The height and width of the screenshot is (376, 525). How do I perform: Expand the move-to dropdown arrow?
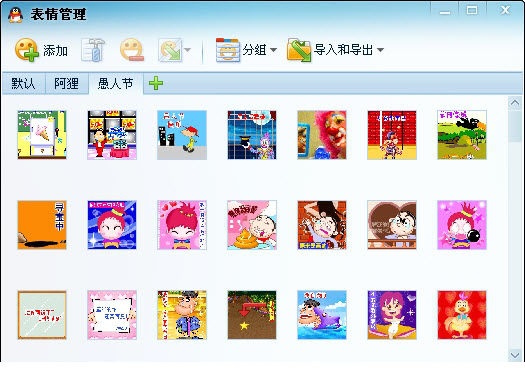click(x=188, y=50)
